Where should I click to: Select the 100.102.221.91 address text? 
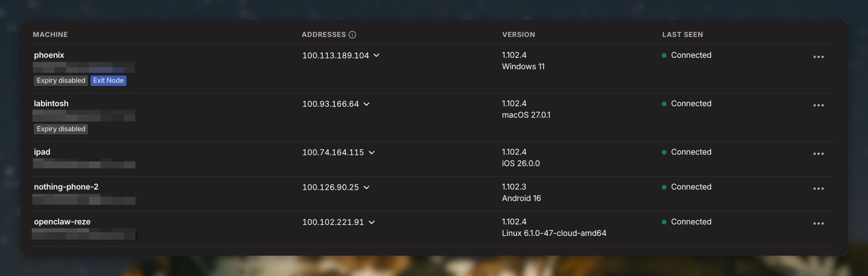pyautogui.click(x=333, y=222)
